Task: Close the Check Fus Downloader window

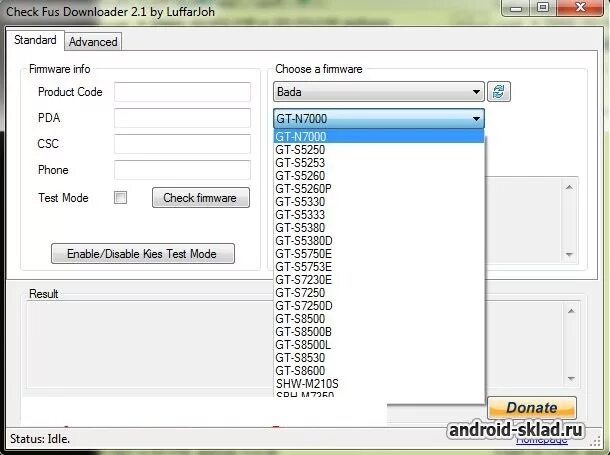Action: pyautogui.click(x=580, y=8)
